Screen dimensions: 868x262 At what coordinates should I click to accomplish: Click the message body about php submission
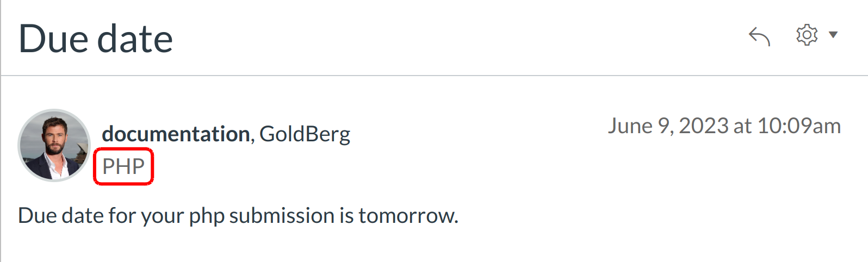[238, 216]
